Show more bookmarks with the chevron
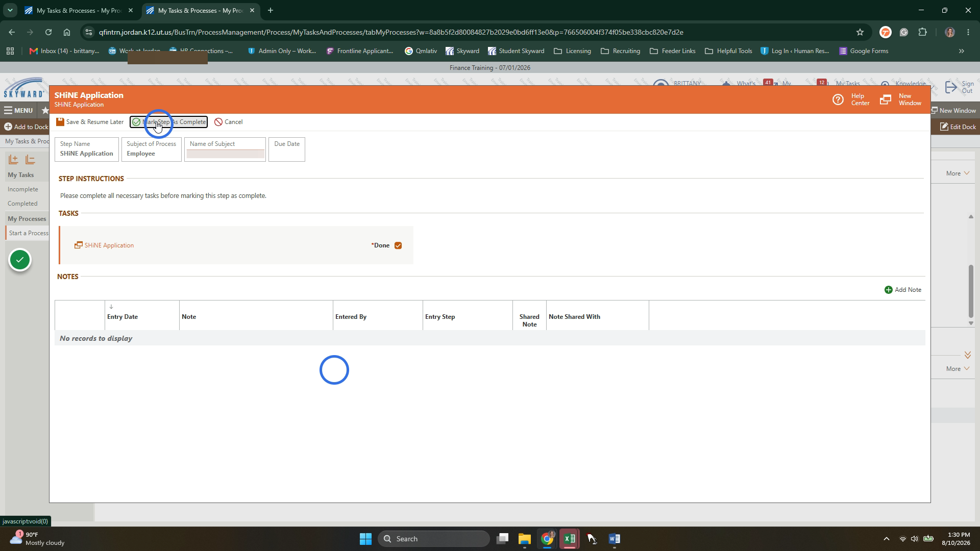This screenshot has width=980, height=551. click(x=962, y=51)
